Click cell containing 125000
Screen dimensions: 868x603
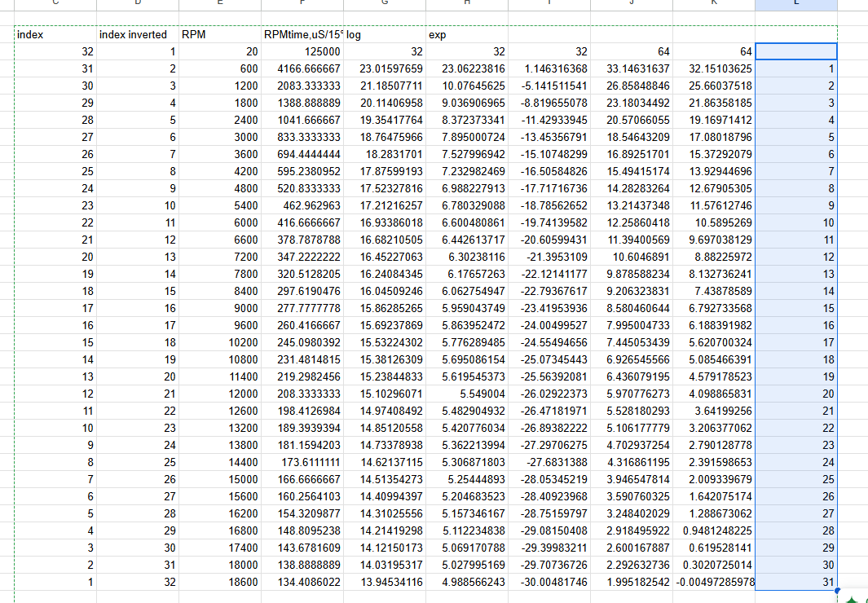point(302,51)
